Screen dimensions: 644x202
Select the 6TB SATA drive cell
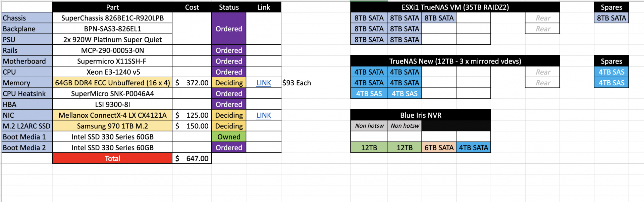tap(439, 148)
